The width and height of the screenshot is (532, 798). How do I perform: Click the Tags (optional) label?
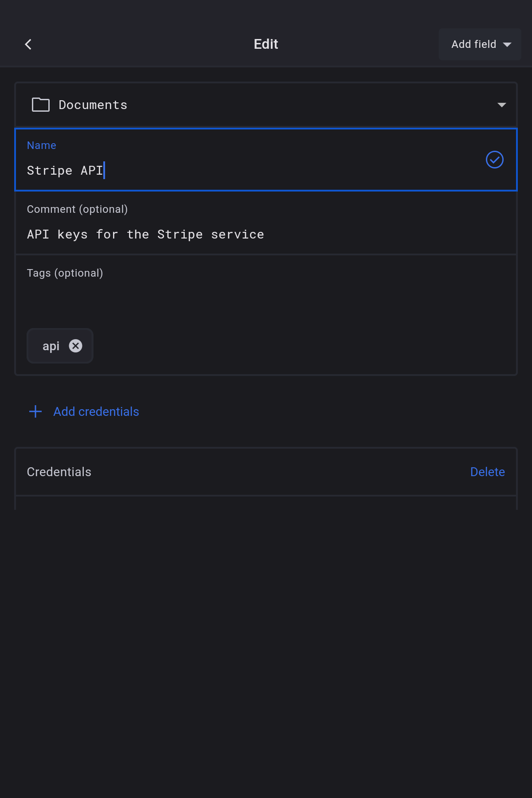coord(65,273)
